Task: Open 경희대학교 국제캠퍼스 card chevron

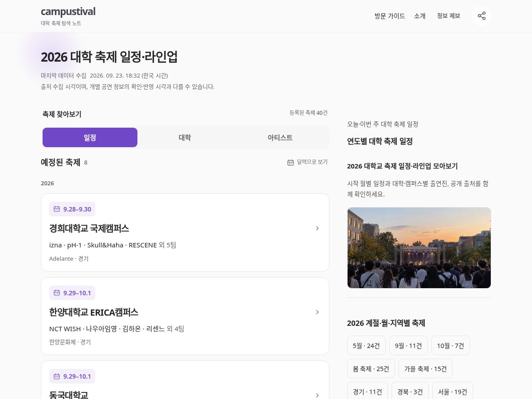Action: point(317,228)
